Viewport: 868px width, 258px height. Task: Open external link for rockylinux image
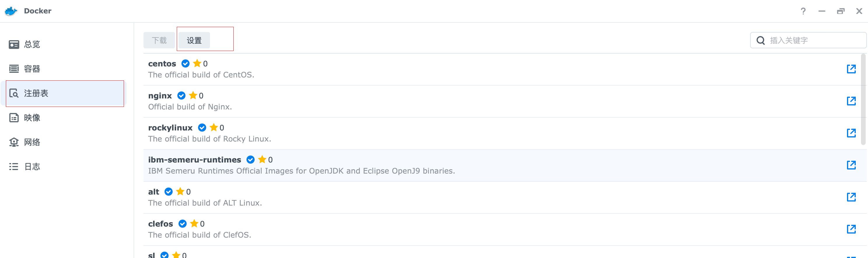pos(851,133)
